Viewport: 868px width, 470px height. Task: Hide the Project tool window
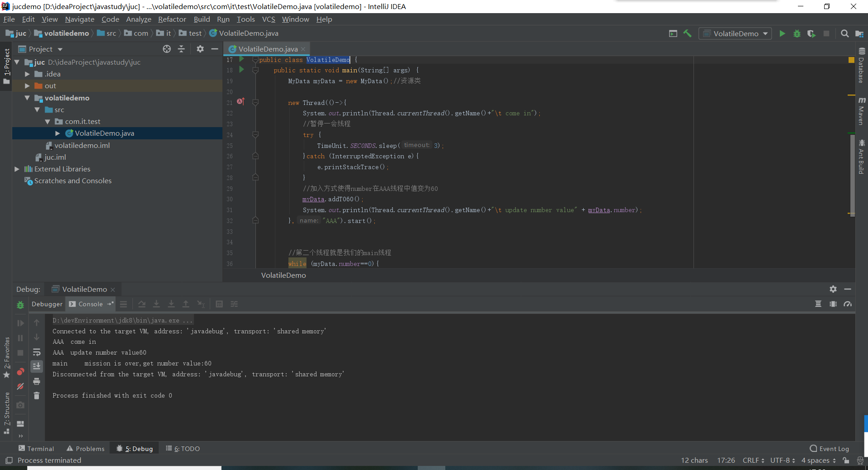(x=215, y=49)
